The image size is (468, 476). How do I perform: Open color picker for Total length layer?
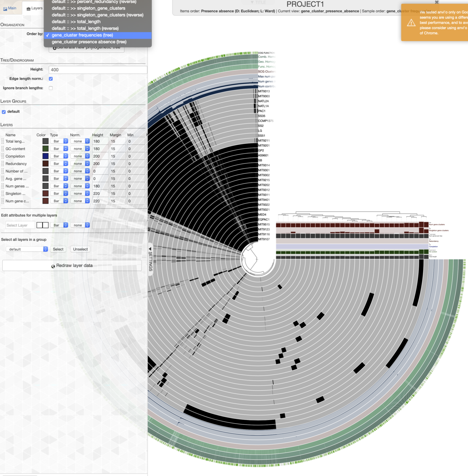[x=46, y=141]
